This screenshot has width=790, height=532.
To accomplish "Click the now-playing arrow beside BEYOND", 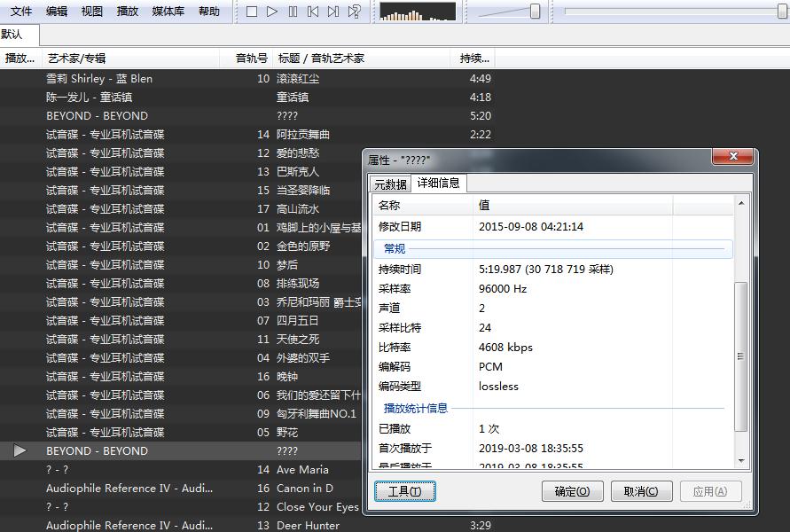I will (x=20, y=450).
